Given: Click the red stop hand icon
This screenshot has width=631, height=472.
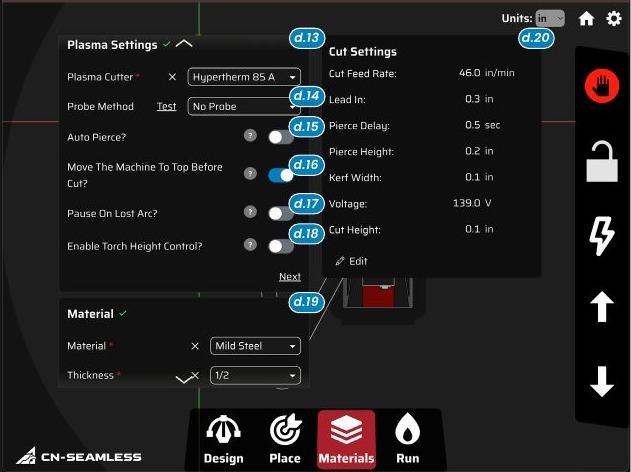Looking at the screenshot, I should tap(602, 86).
